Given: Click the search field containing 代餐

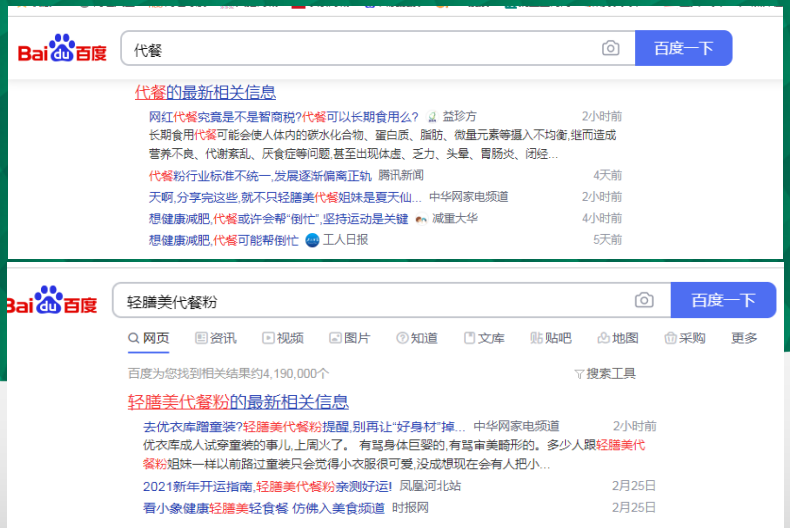Looking at the screenshot, I should click(x=360, y=49).
